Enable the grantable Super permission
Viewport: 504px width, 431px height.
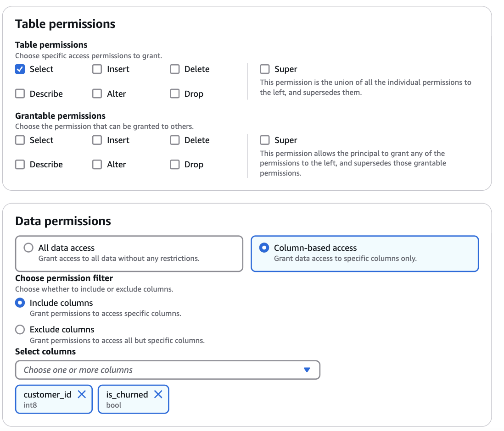[x=265, y=140]
